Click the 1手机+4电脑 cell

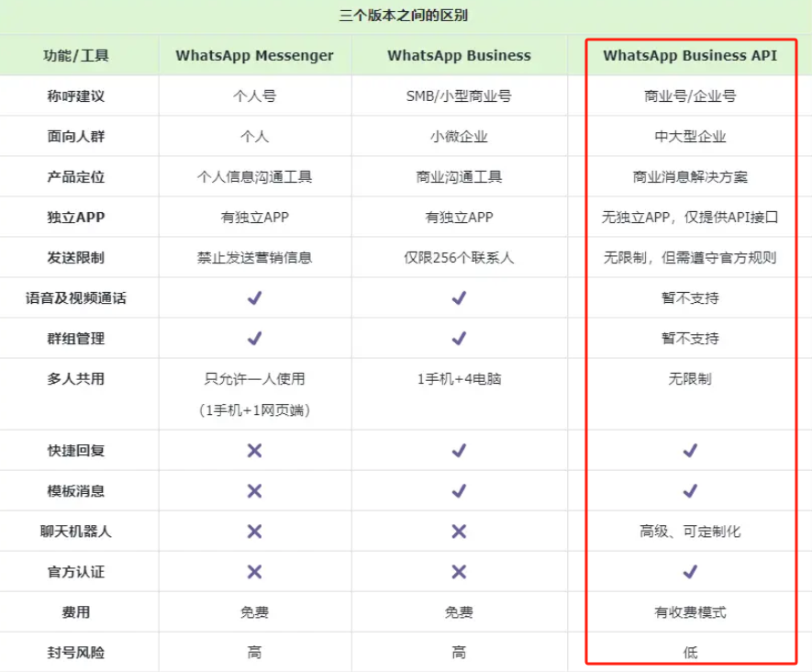(459, 379)
